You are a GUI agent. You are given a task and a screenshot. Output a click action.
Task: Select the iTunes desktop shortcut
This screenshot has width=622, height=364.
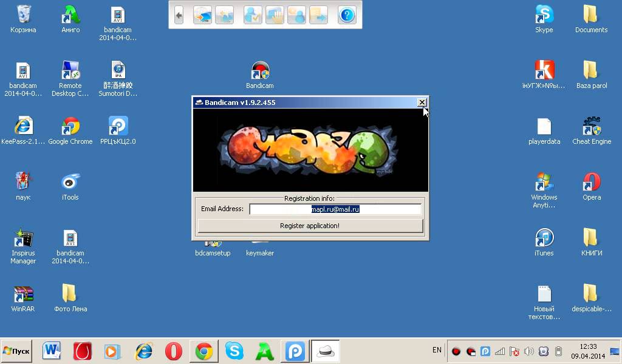point(544,243)
